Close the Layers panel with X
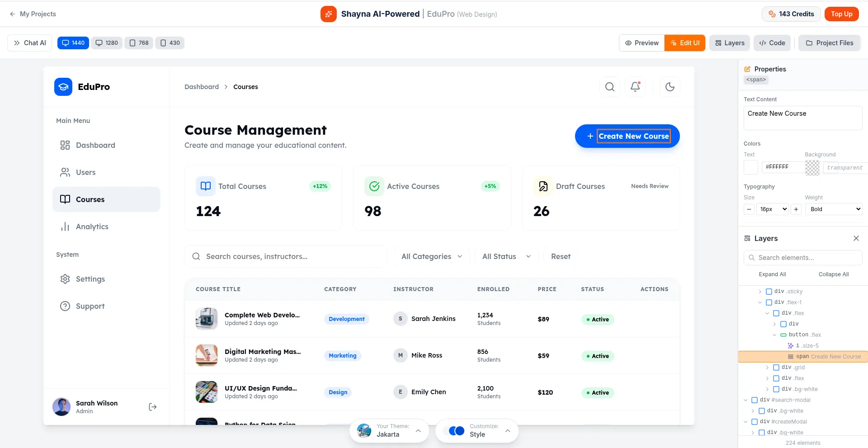 click(856, 238)
